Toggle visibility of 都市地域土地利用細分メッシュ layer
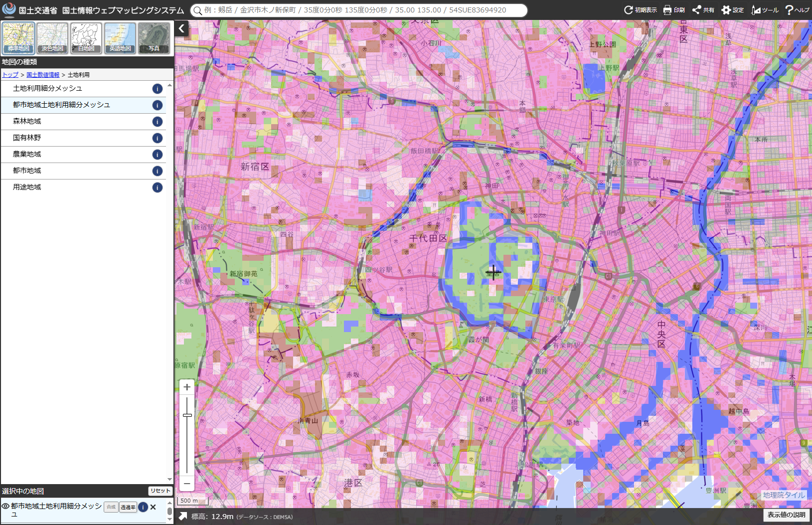The image size is (812, 525). point(5,506)
